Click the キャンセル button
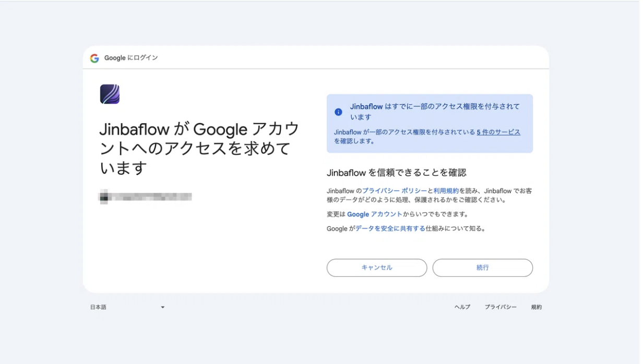 [377, 268]
